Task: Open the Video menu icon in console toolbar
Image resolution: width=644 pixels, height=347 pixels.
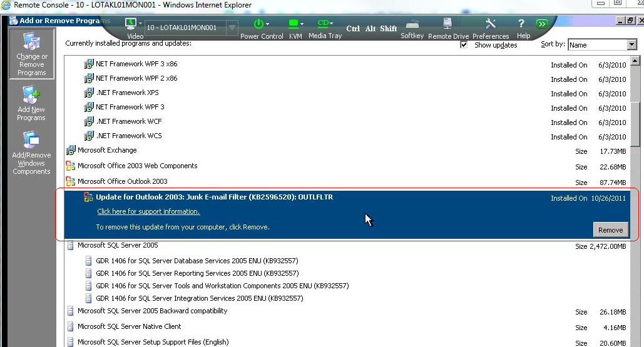Action: coord(131,24)
